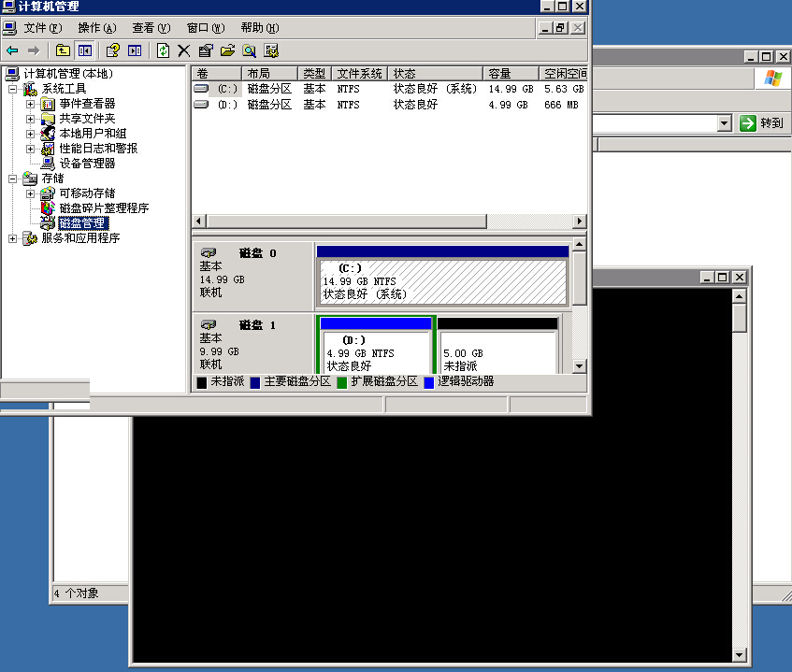Click down arrow of black console window scrollbar

click(x=740, y=655)
